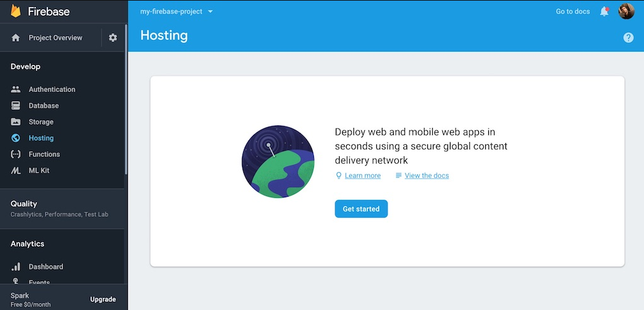Open project settings gear icon
The image size is (644, 310).
pyautogui.click(x=113, y=38)
